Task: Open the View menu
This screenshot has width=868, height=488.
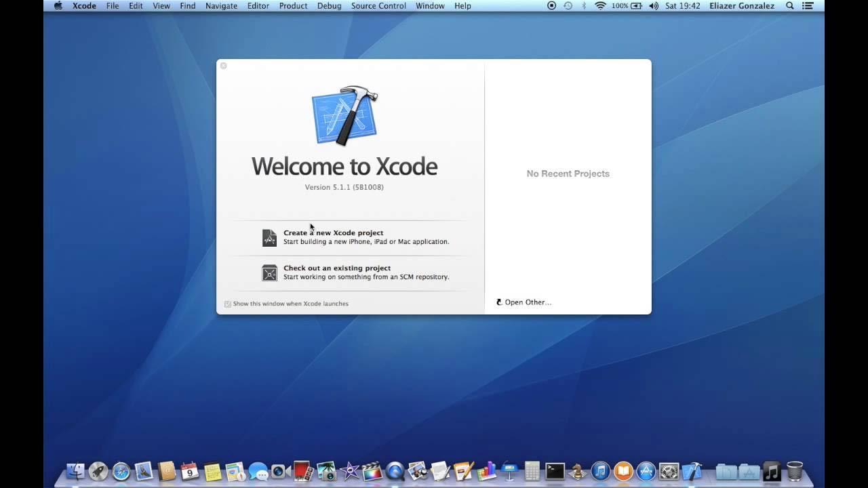Action: 161,5
